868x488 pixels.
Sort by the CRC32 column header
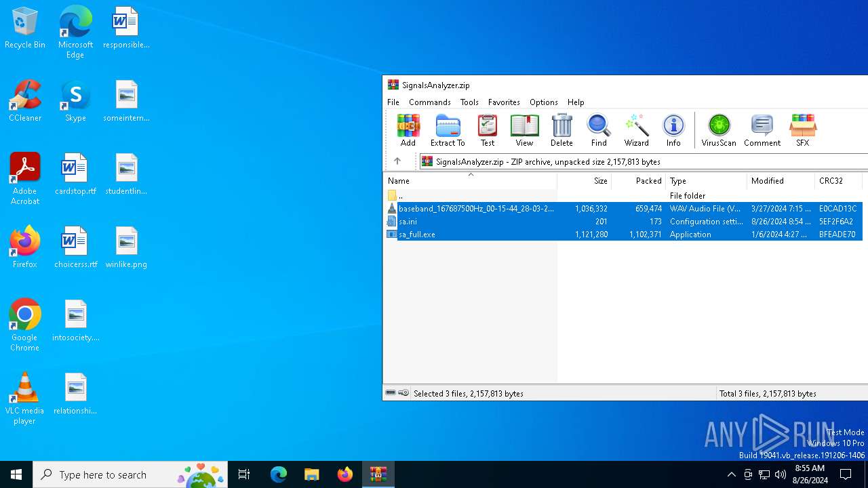pos(838,181)
